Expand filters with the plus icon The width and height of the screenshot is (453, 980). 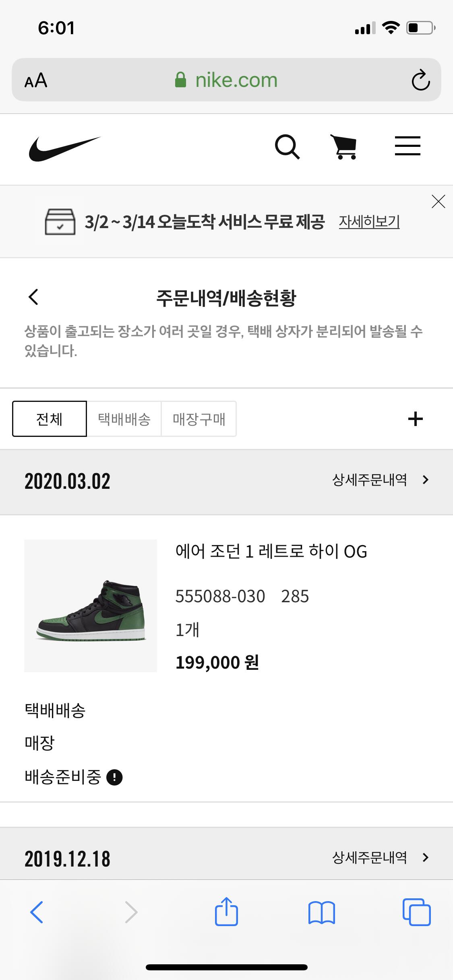[x=415, y=419]
